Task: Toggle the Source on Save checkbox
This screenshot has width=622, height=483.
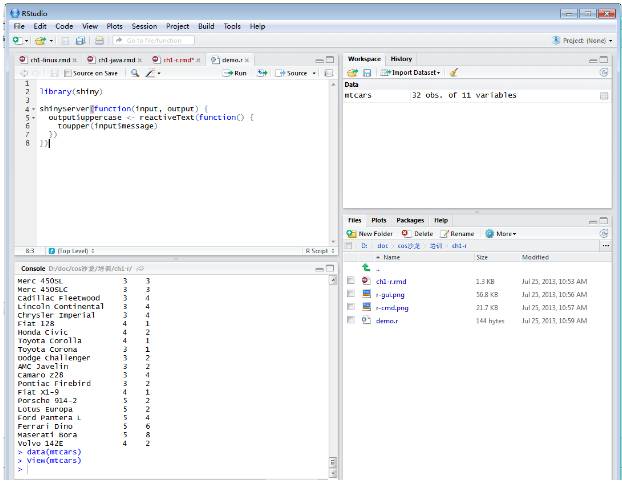Action: coord(67,73)
